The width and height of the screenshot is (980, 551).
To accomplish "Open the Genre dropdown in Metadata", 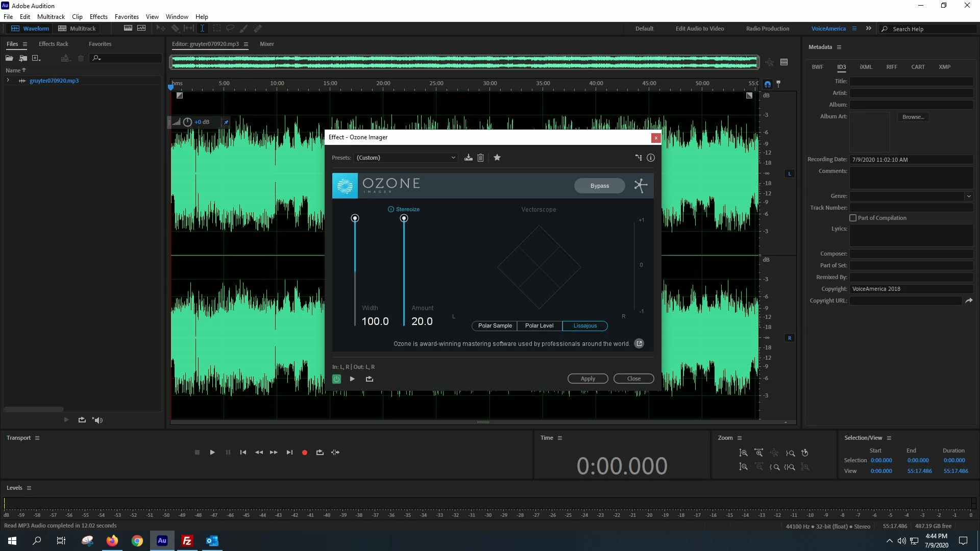I will [968, 196].
